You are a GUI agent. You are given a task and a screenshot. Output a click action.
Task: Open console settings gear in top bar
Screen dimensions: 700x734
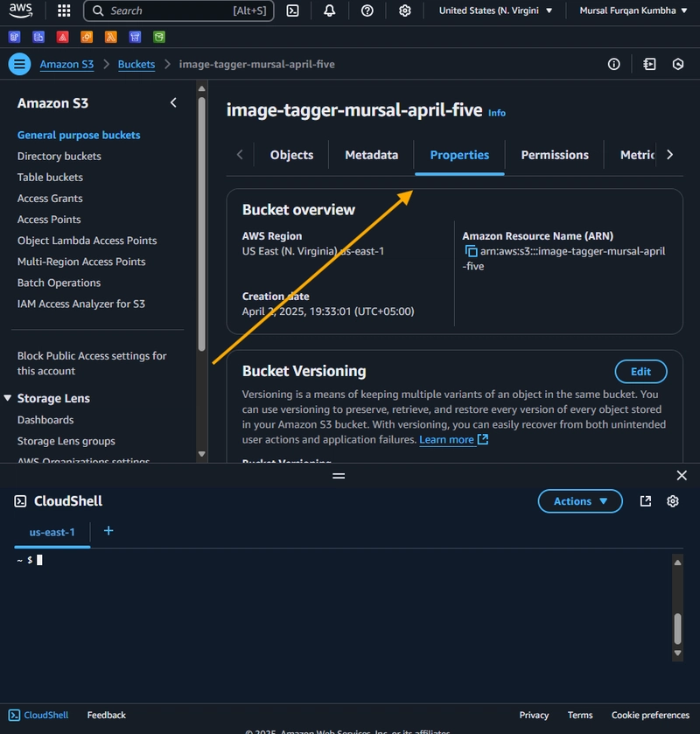[404, 10]
